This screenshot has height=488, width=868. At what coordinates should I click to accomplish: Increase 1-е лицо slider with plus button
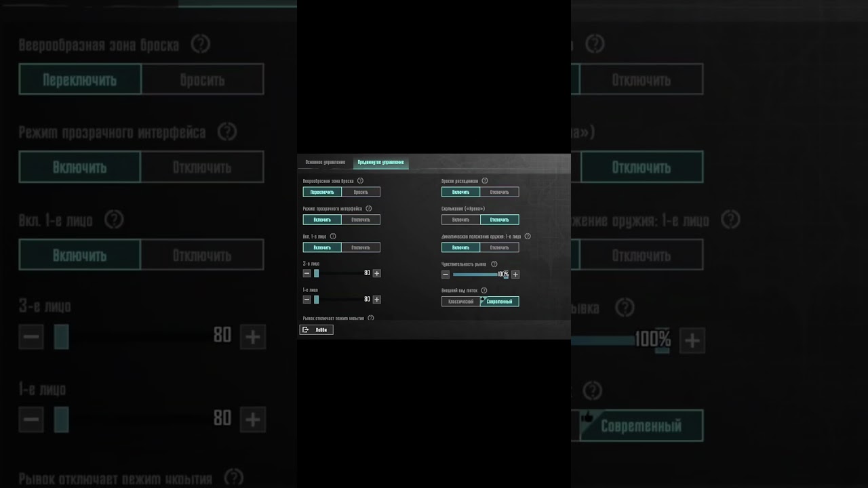(x=376, y=300)
